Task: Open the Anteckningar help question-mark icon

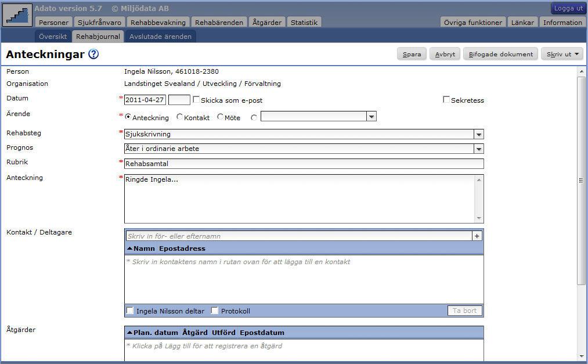Action: click(93, 55)
